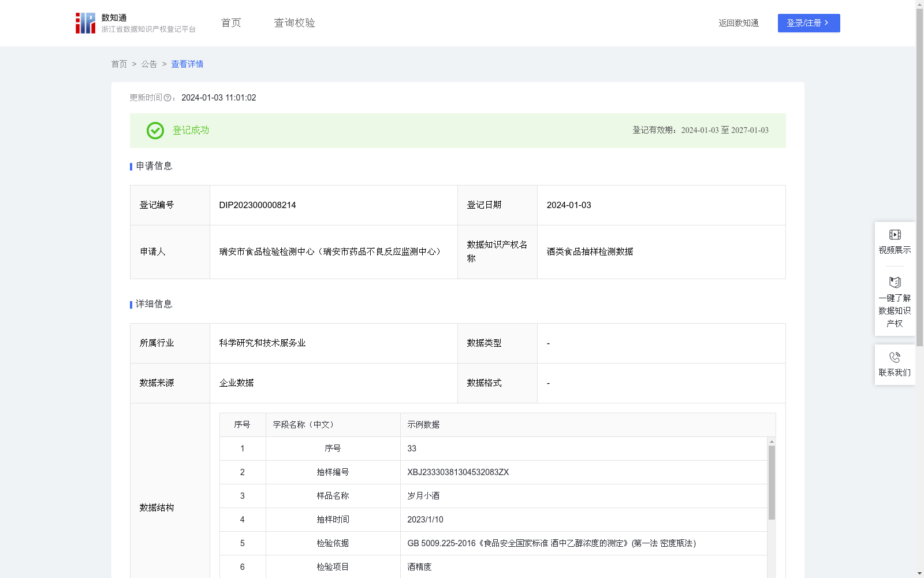Select the 登记有效期 validity period text
This screenshot has height=578, width=924.
click(700, 131)
